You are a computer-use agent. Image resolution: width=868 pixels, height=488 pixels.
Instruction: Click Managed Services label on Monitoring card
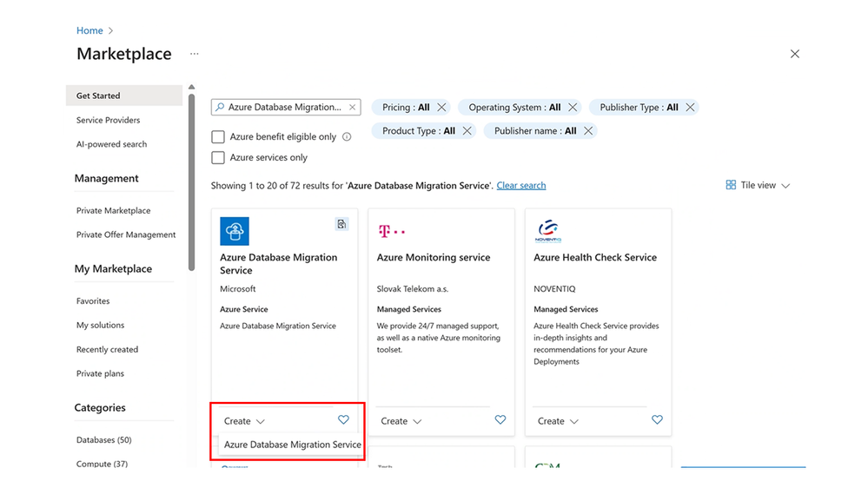tap(409, 309)
